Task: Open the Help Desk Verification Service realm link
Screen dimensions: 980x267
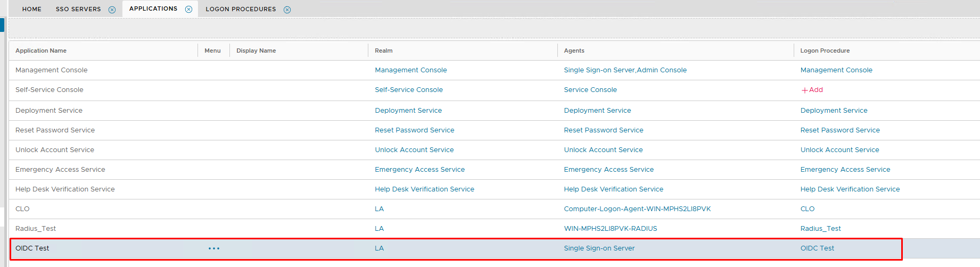Action: (x=424, y=189)
